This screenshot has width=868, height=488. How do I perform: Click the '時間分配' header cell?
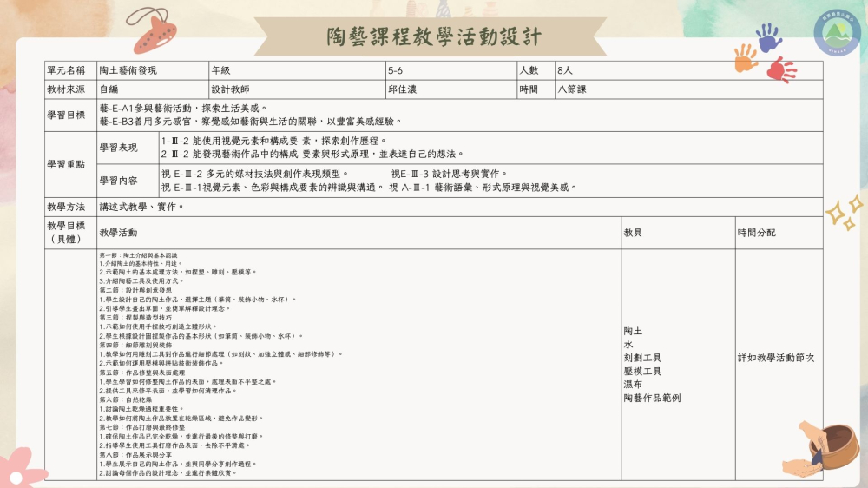coord(779,233)
